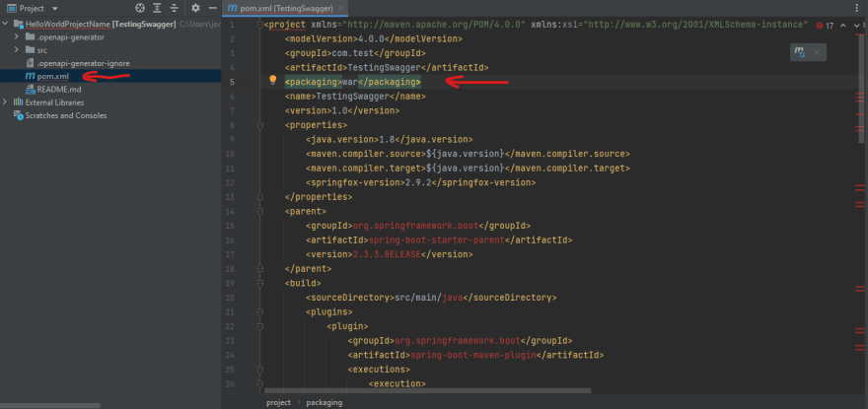Click the groupId com.test line
This screenshot has width=868, height=409.
point(355,53)
